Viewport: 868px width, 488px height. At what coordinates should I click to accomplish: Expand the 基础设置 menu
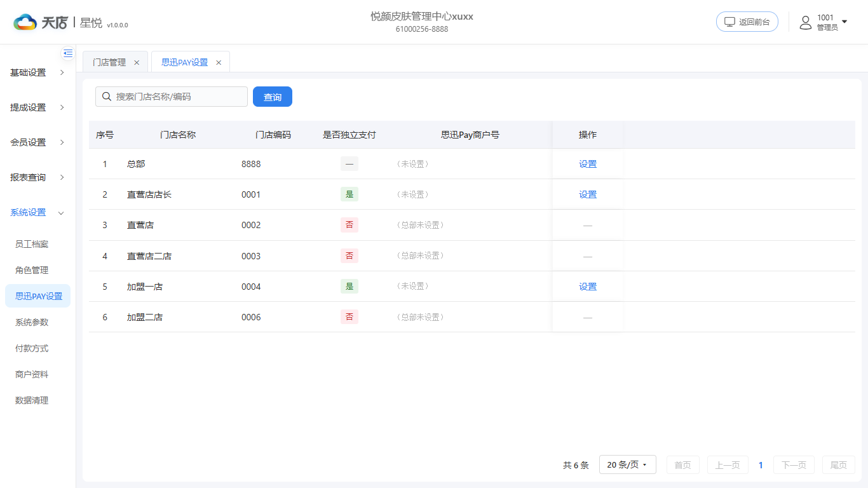pyautogui.click(x=37, y=72)
